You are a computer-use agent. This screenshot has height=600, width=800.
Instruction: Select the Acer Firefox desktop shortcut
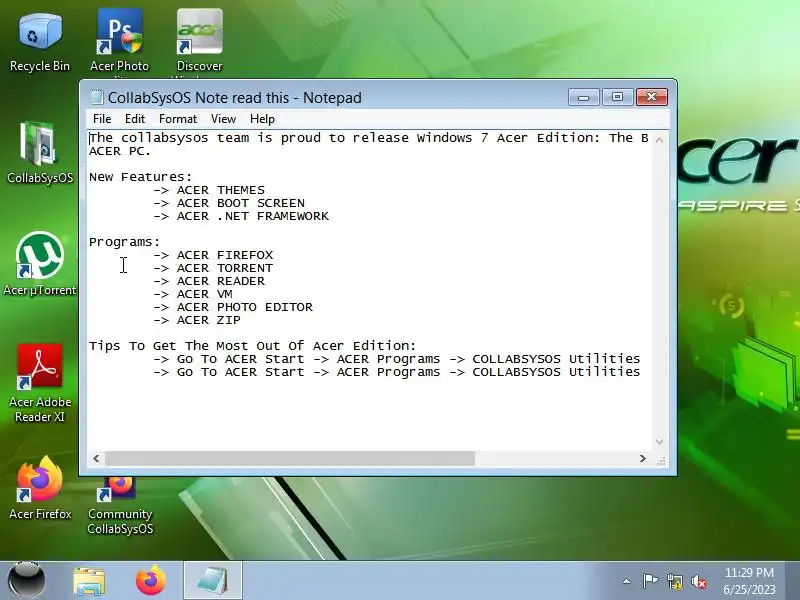[40, 488]
